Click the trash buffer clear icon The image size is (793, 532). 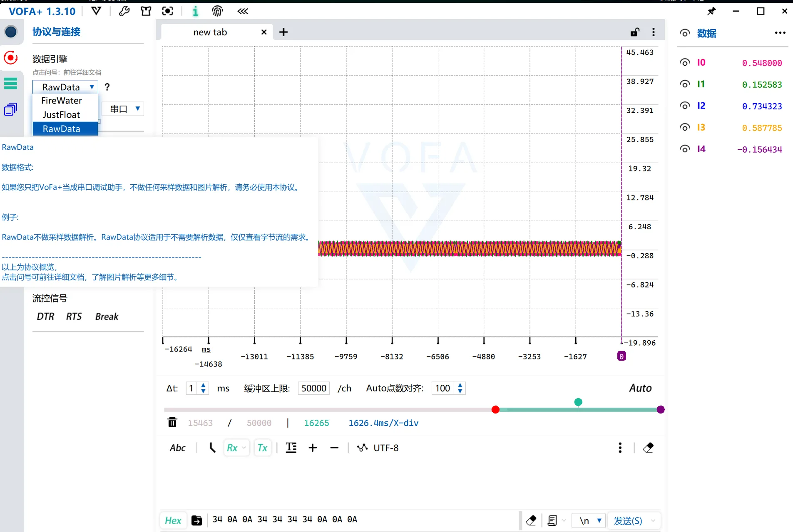coord(172,422)
